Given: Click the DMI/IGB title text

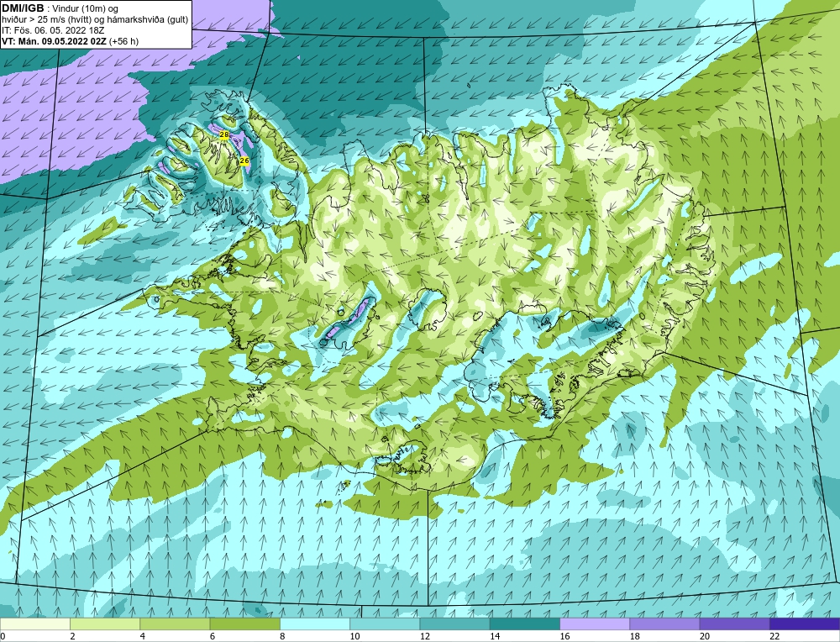Looking at the screenshot, I should (23, 8).
